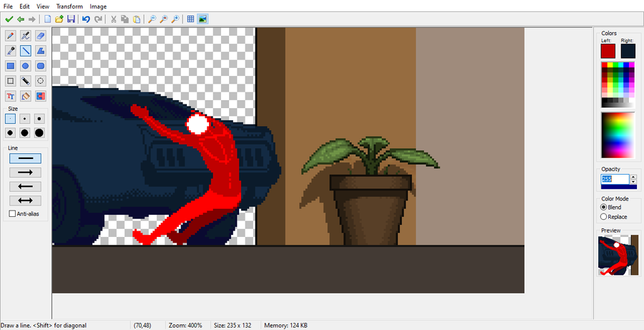Select the double-arrow line style
This screenshot has height=330, width=644.
click(x=26, y=200)
